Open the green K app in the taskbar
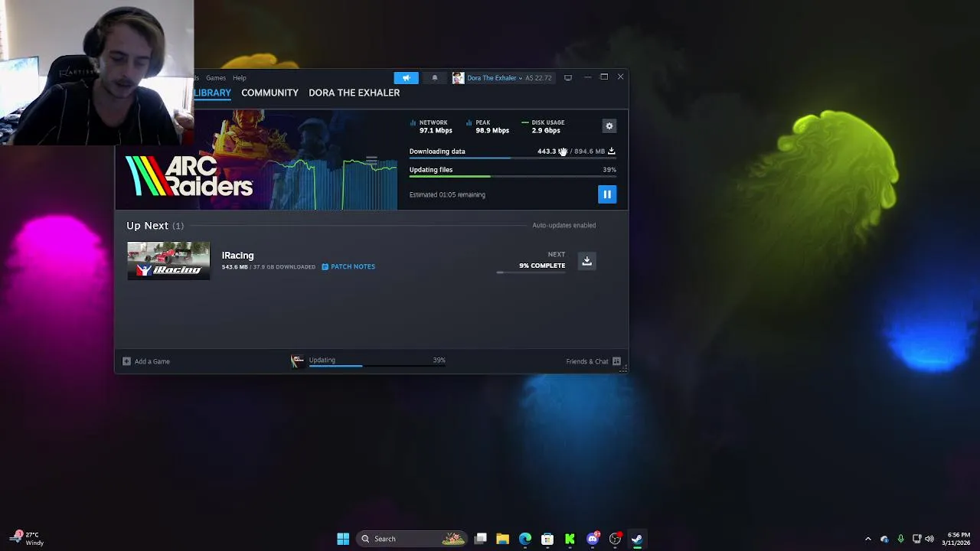This screenshot has width=980, height=551. [x=570, y=539]
